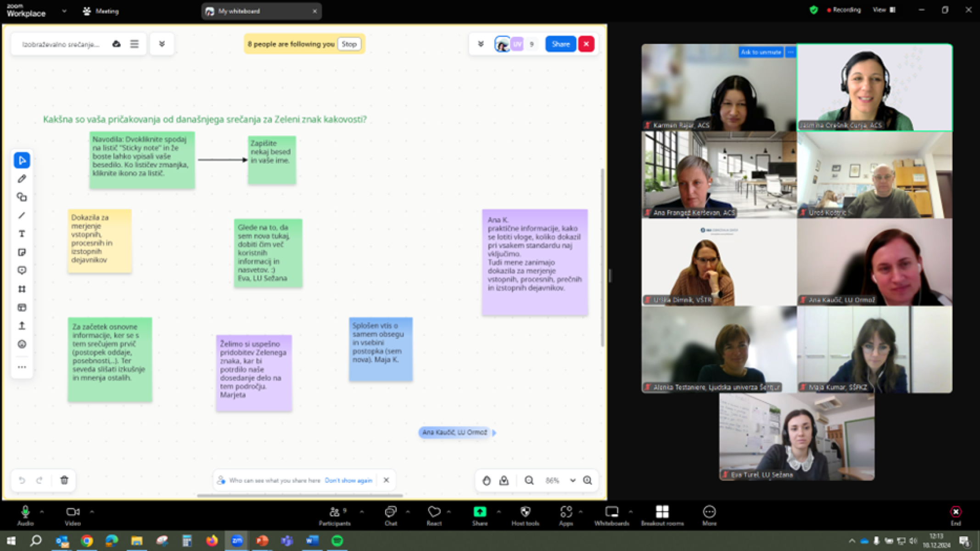Toggle the Video camera
Image resolution: width=980 pixels, height=551 pixels.
click(x=73, y=515)
